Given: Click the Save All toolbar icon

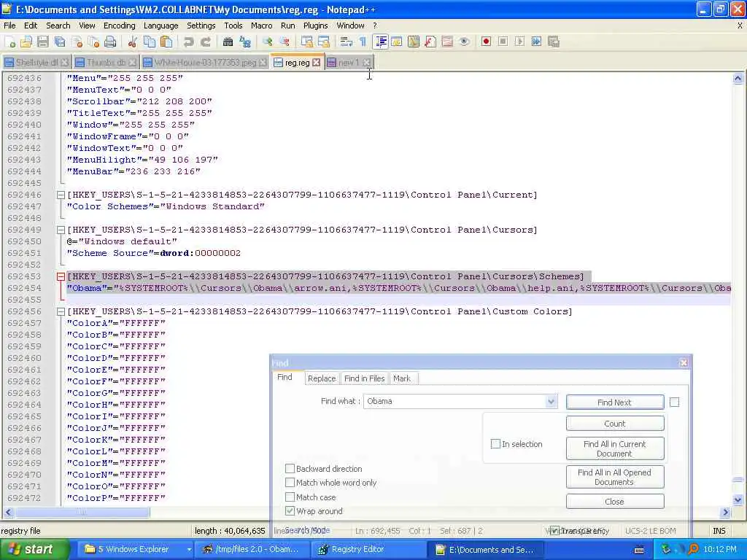Looking at the screenshot, I should click(x=60, y=42).
